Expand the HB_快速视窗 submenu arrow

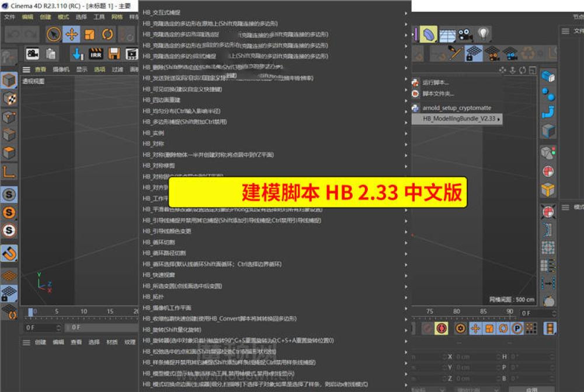406,275
